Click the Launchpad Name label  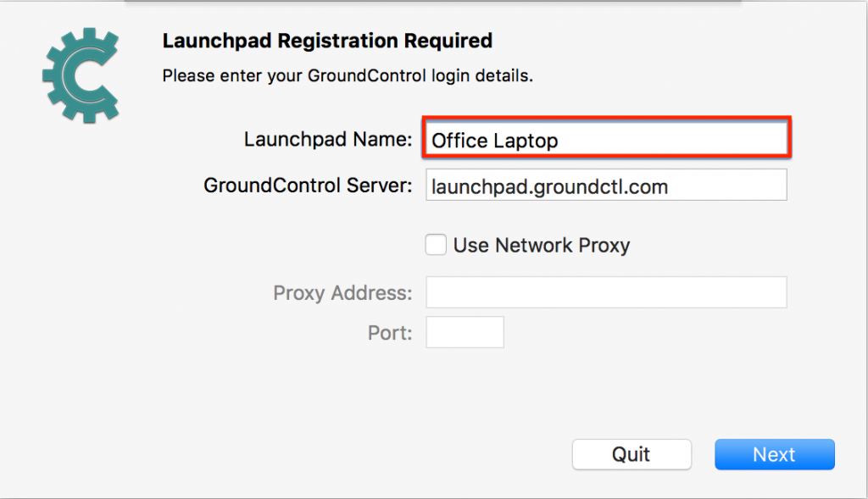pos(328,139)
